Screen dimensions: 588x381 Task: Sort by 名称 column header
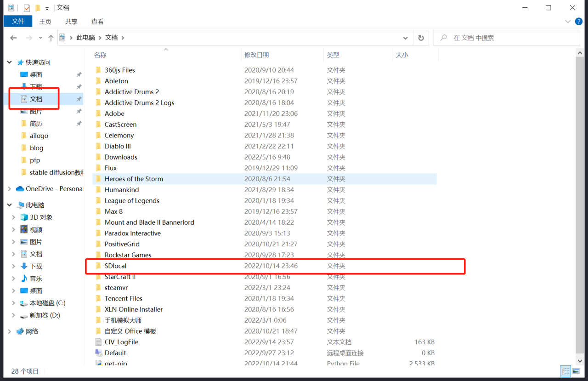click(x=100, y=55)
